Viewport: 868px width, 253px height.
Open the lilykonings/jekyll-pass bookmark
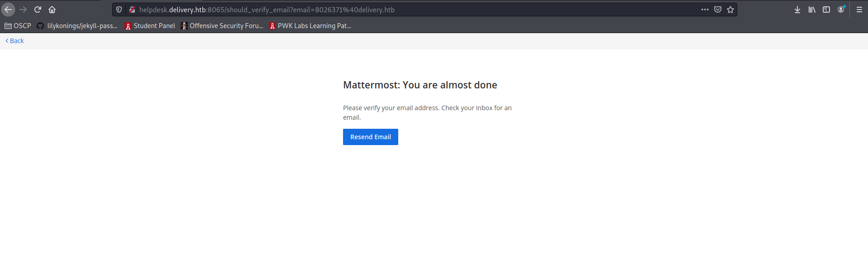point(77,26)
